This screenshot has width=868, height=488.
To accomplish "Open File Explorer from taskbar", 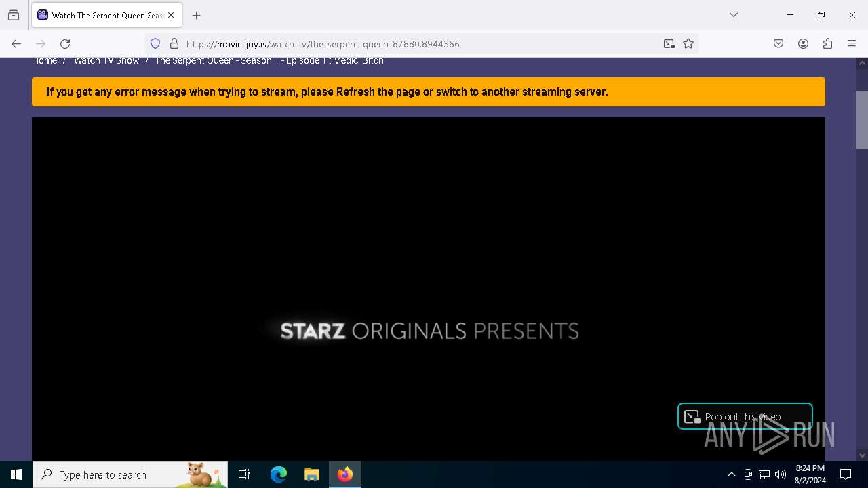I will point(311,474).
